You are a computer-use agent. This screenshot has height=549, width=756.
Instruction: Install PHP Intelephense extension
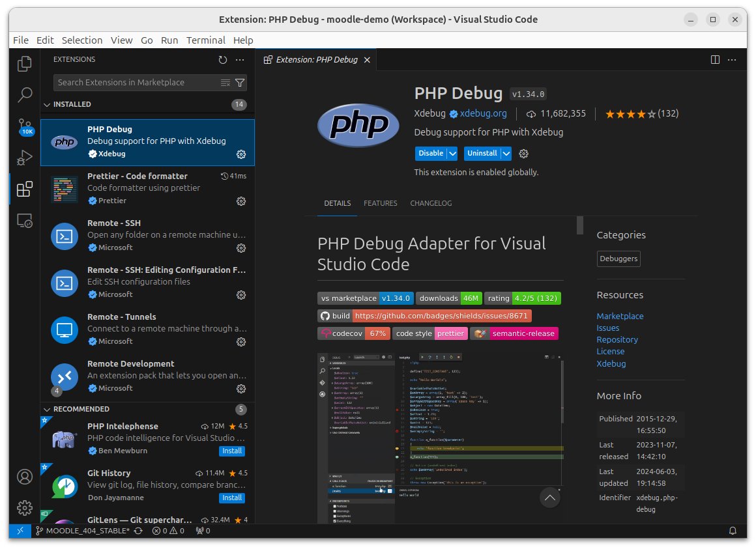(x=232, y=451)
